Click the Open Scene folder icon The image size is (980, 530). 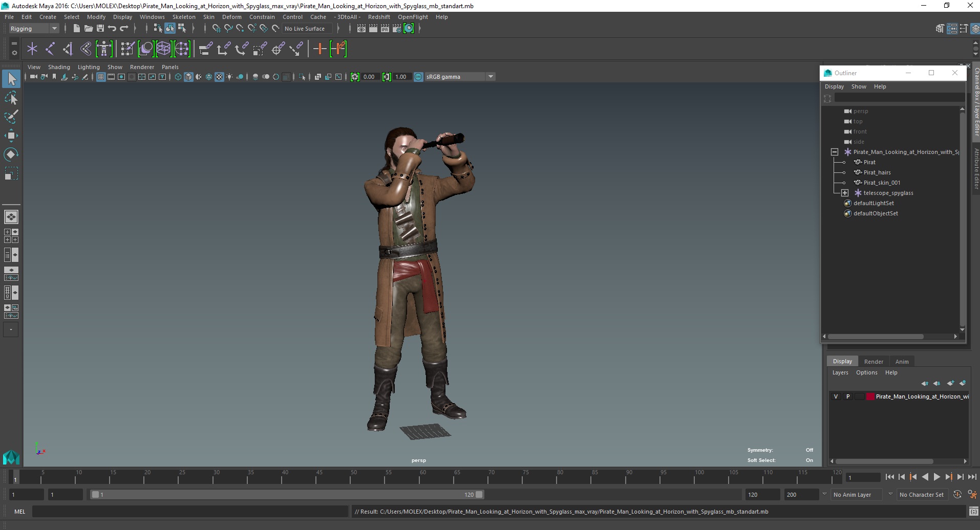pyautogui.click(x=88, y=29)
